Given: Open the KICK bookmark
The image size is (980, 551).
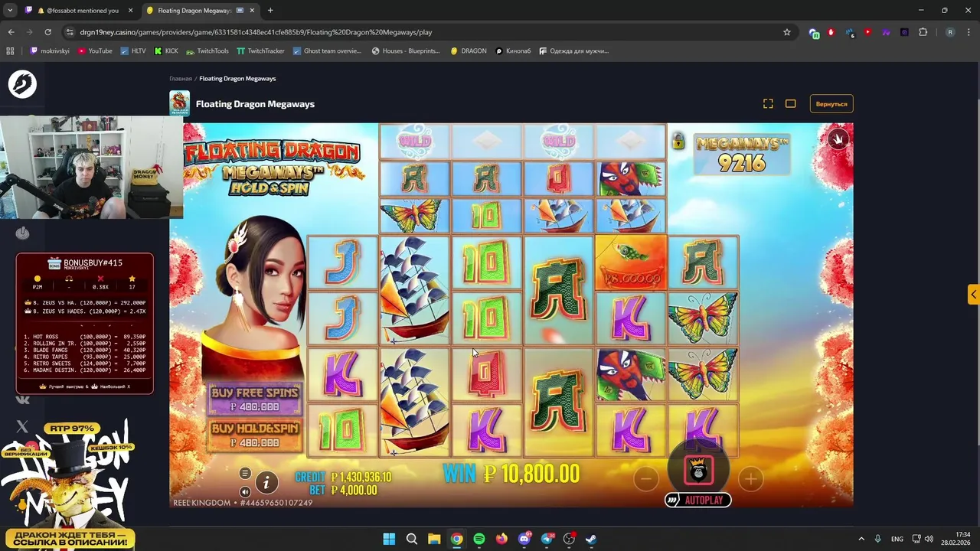Looking at the screenshot, I should point(166,51).
